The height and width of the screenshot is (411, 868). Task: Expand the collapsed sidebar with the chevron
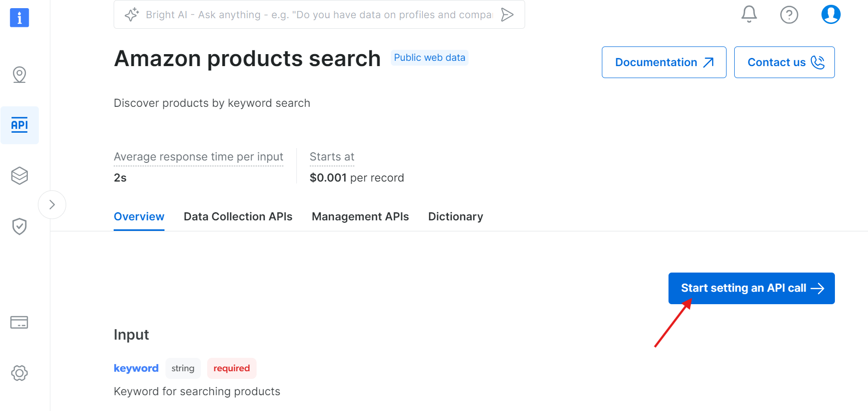[x=52, y=205]
